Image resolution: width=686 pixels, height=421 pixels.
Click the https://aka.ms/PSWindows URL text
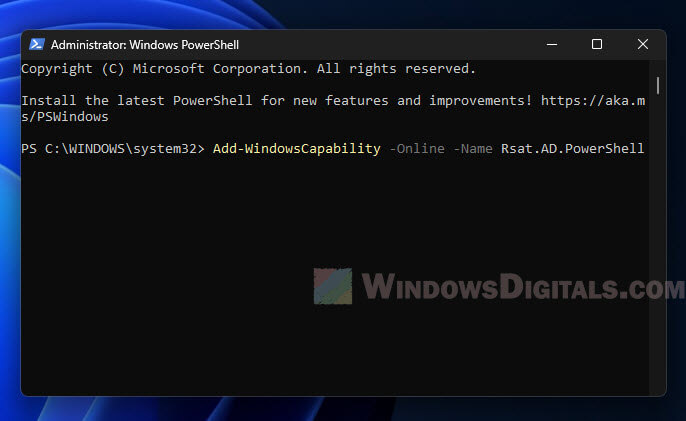click(x=593, y=101)
